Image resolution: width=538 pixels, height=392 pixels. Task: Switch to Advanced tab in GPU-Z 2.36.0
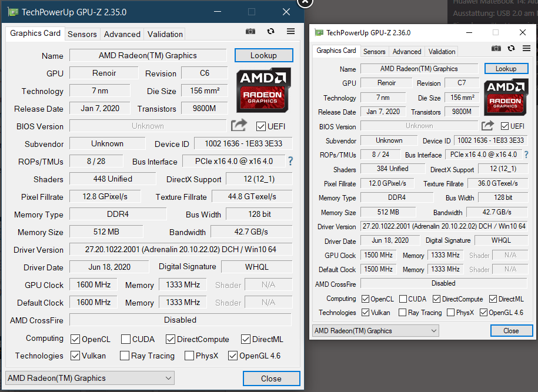(x=407, y=52)
